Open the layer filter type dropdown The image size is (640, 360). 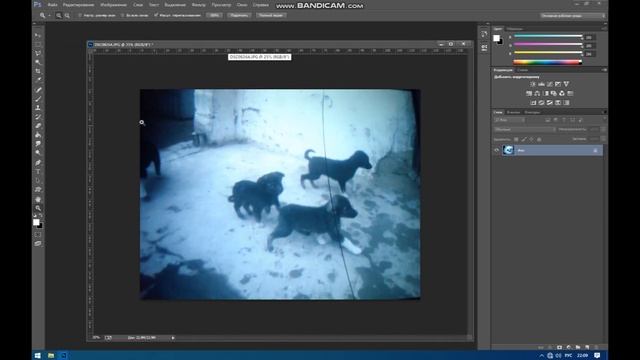pyautogui.click(x=509, y=120)
